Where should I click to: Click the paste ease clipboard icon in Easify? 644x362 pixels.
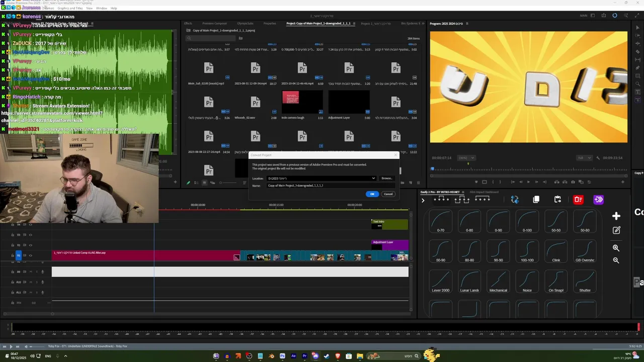(x=557, y=200)
